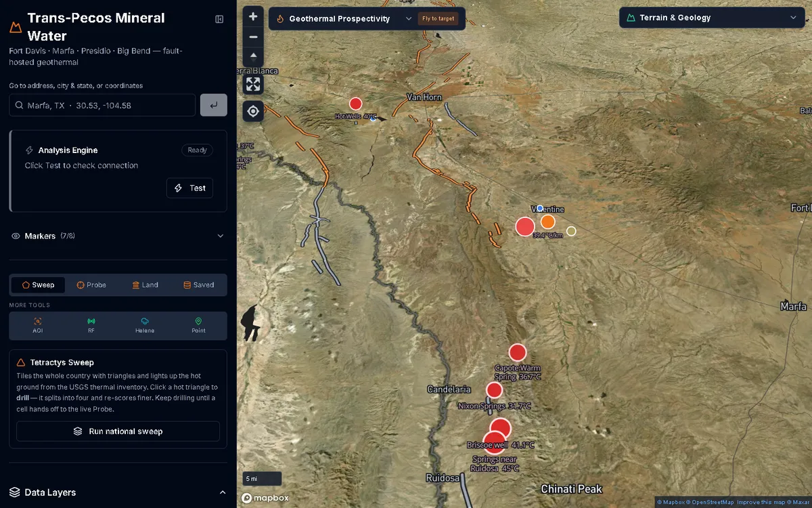Click the Ready status badge
812x508 pixels.
coord(197,150)
